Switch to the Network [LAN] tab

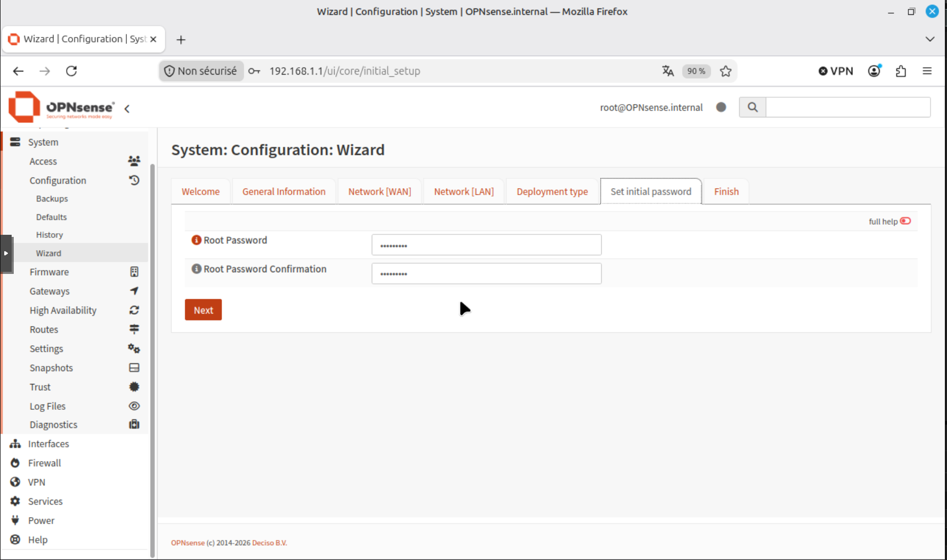click(464, 191)
